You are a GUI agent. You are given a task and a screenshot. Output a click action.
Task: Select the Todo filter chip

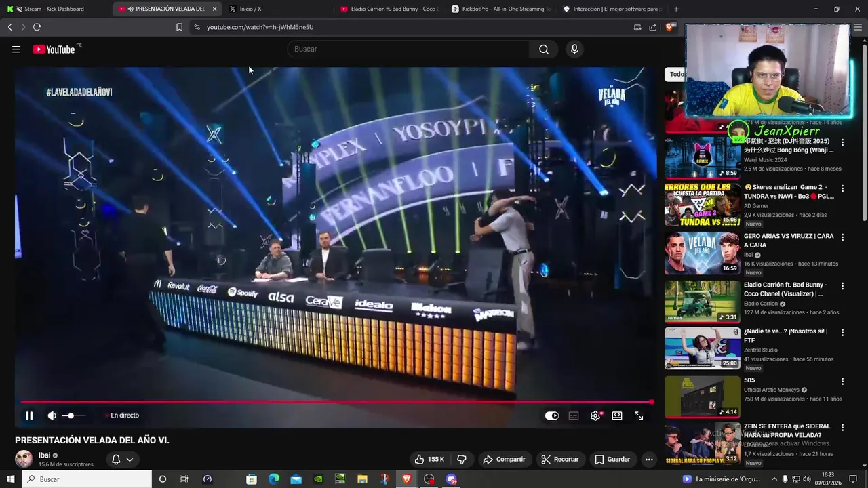tap(677, 74)
